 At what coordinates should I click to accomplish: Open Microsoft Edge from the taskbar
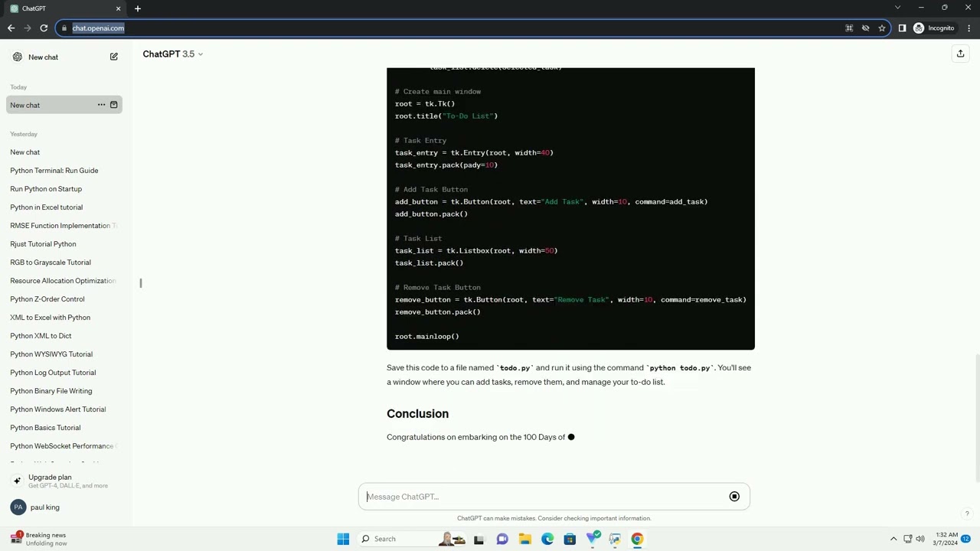pos(547,539)
